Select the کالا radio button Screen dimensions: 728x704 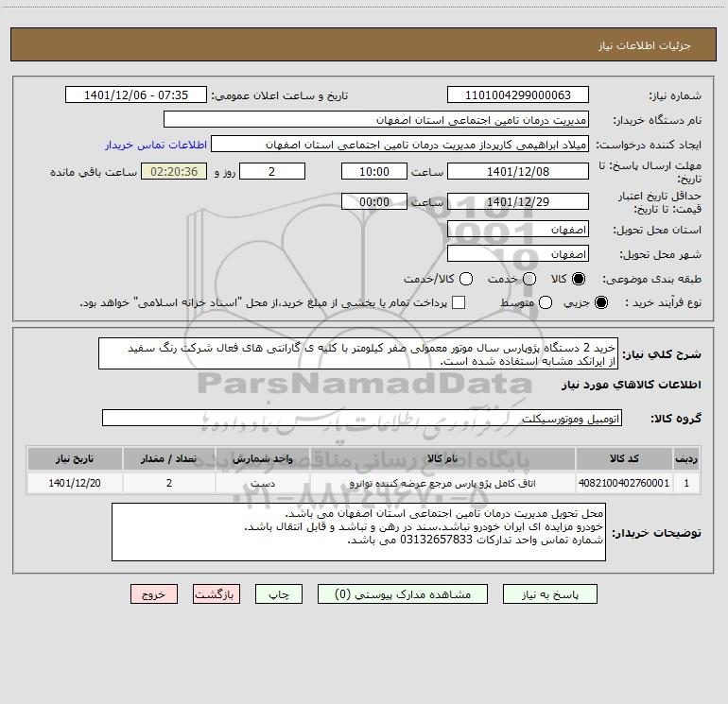click(579, 279)
